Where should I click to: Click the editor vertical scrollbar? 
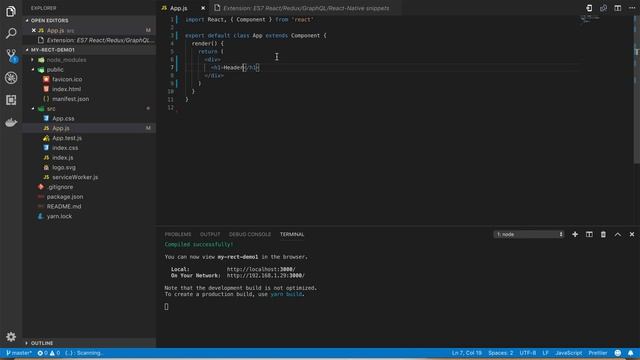click(637, 90)
